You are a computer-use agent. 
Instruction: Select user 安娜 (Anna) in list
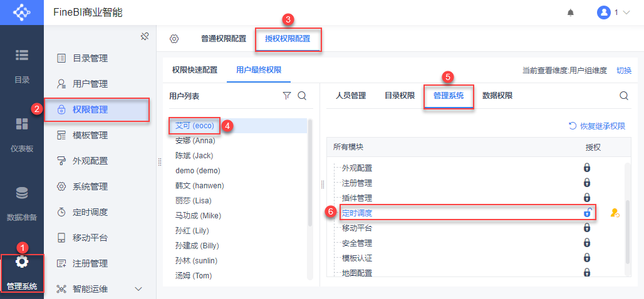click(195, 141)
